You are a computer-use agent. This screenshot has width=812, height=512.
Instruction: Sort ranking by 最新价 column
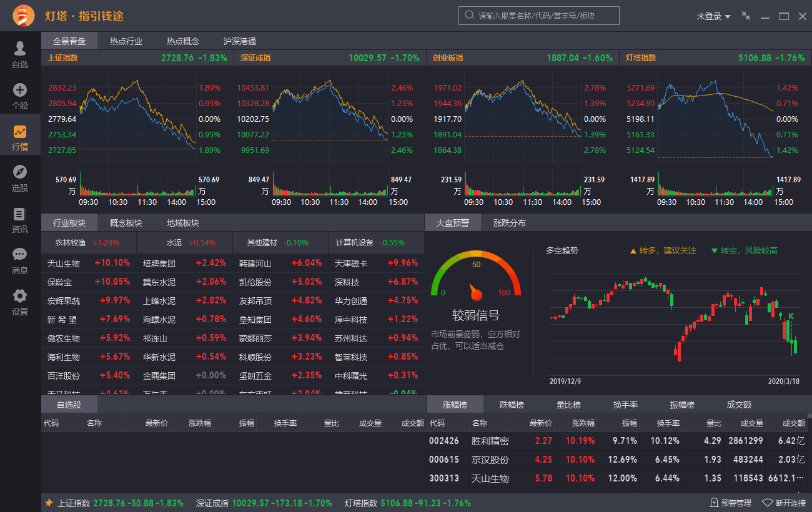point(541,423)
